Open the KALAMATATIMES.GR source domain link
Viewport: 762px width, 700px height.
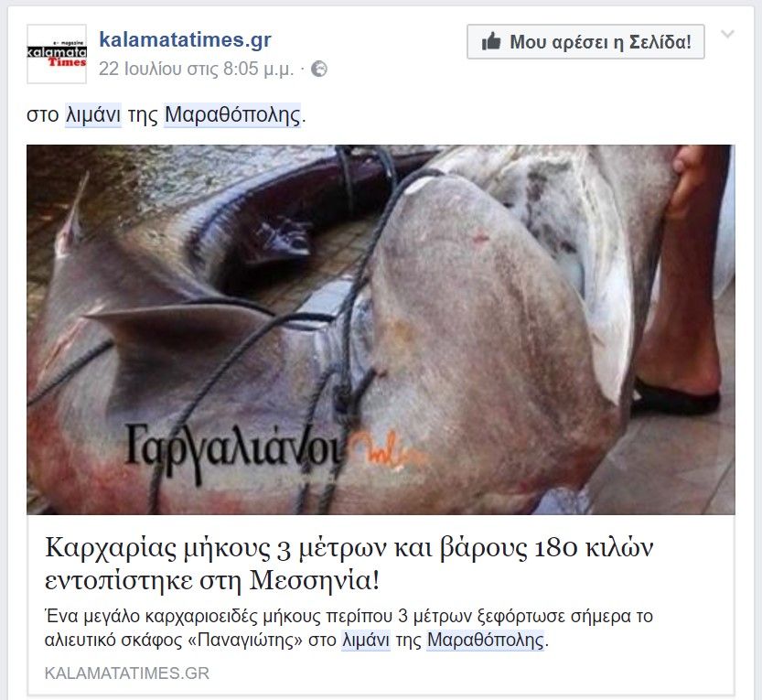pyautogui.click(x=127, y=673)
